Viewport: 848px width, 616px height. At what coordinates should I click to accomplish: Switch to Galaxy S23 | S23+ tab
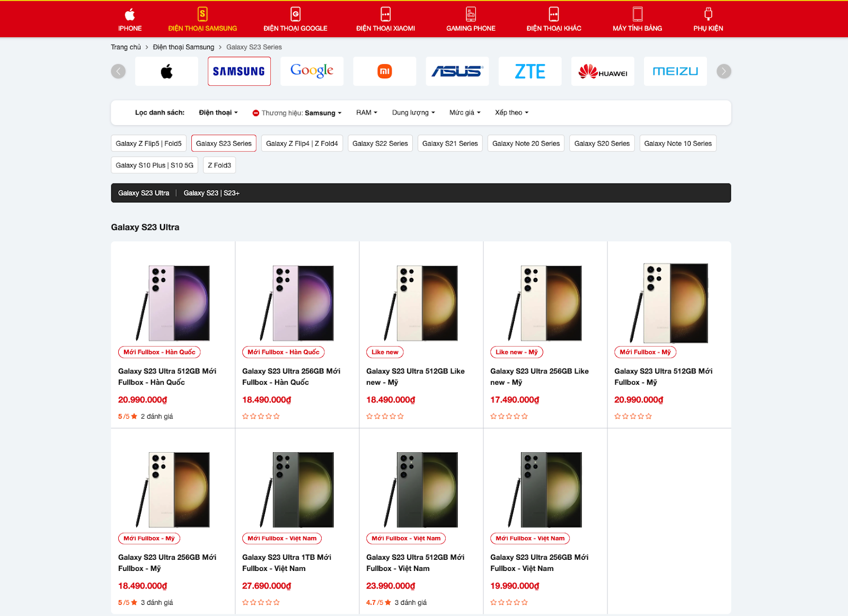pyautogui.click(x=211, y=193)
